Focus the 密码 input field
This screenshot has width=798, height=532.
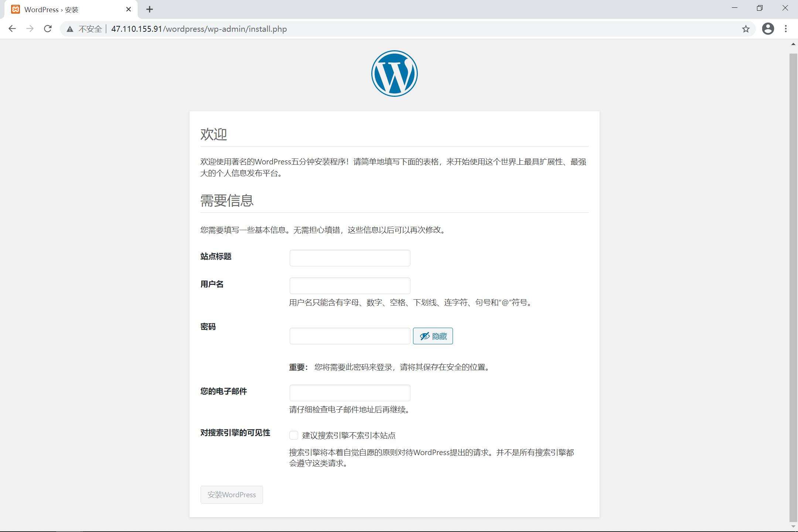350,336
